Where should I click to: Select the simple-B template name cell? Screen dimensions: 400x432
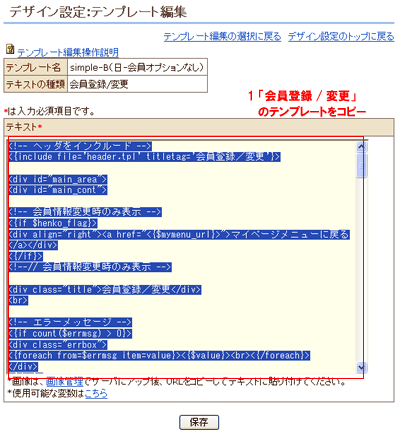(x=137, y=68)
